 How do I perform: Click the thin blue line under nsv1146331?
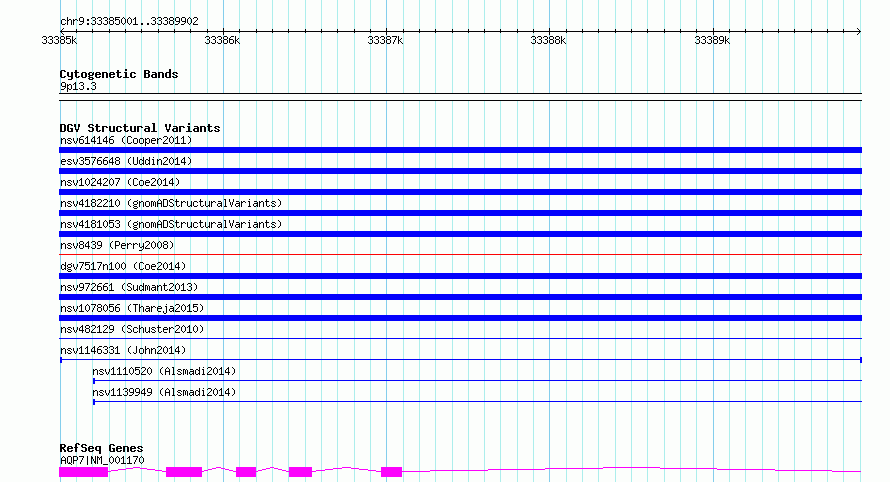(x=461, y=360)
